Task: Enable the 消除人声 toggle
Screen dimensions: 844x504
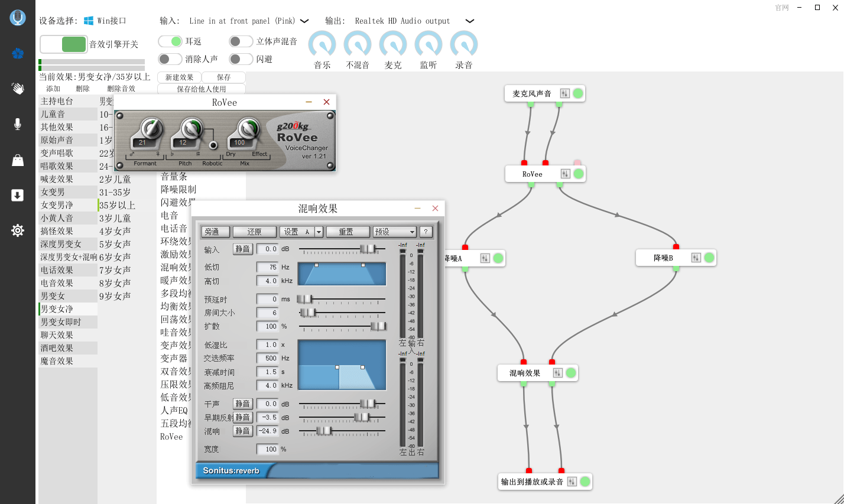Action: point(170,59)
